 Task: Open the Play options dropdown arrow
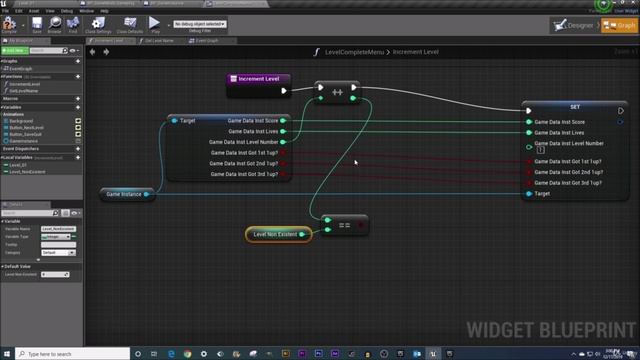(x=168, y=25)
